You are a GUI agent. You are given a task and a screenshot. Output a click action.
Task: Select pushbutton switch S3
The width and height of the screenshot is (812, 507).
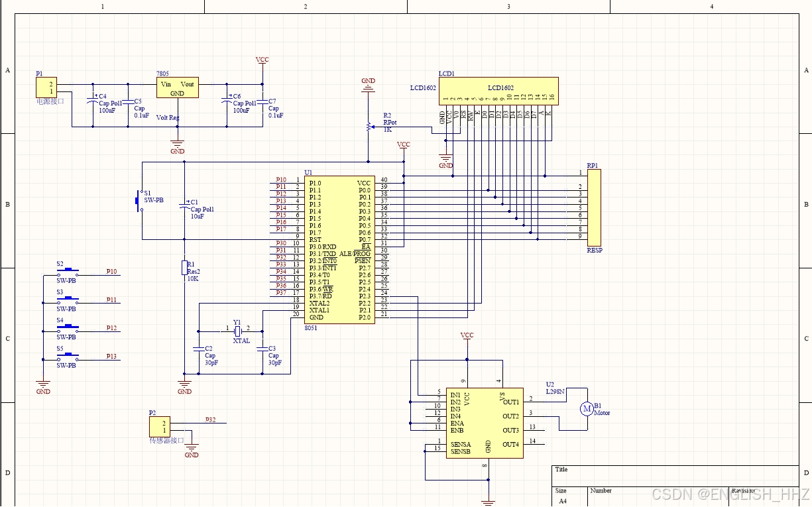pos(67,300)
